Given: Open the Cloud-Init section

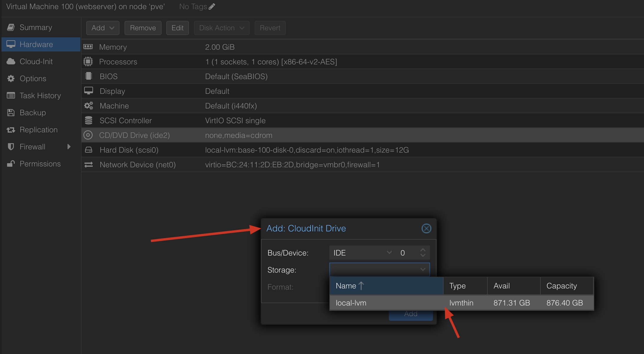Looking at the screenshot, I should (41, 61).
